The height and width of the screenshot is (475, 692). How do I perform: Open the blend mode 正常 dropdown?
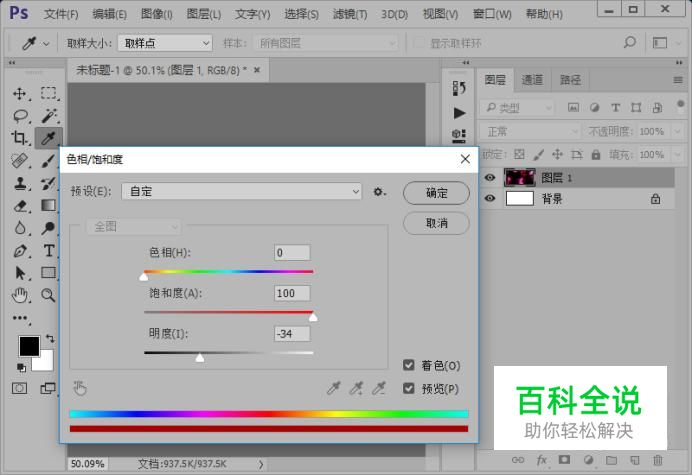530,132
